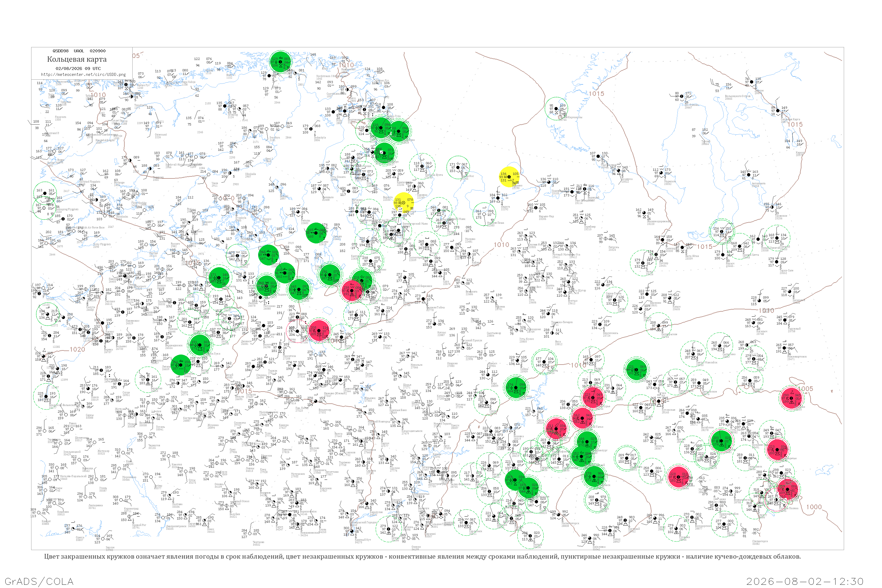Click the 1020 isobar label

pyautogui.click(x=77, y=350)
